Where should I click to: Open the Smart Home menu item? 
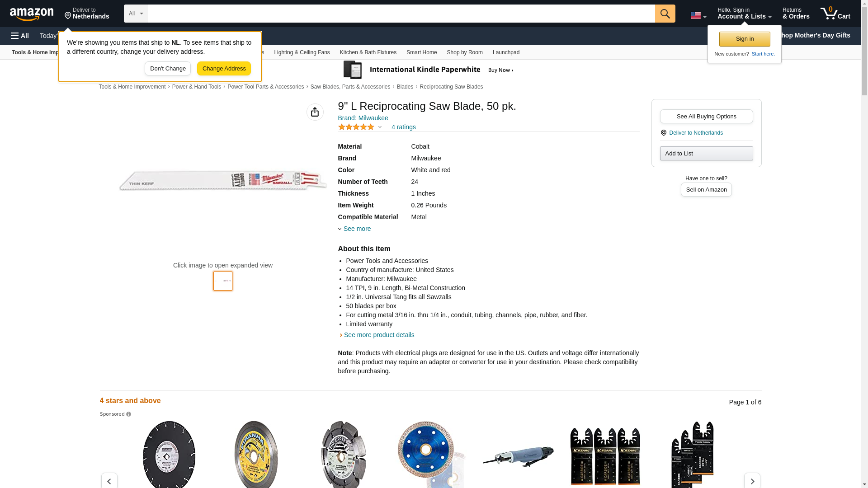[x=421, y=52]
